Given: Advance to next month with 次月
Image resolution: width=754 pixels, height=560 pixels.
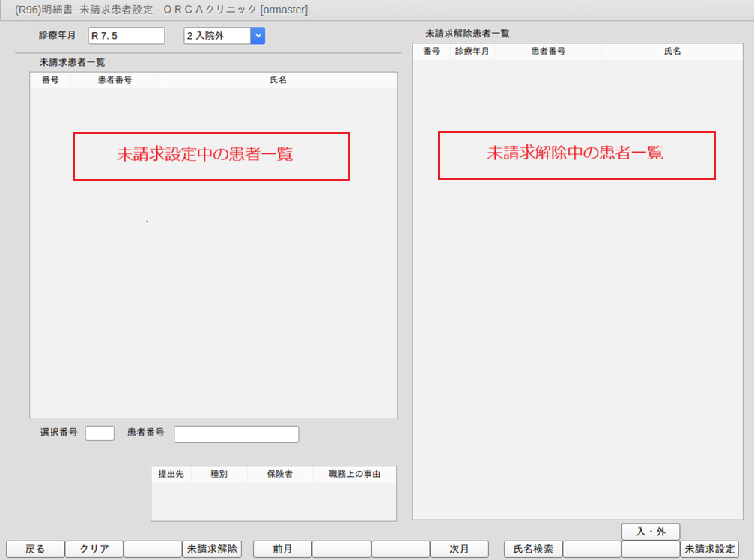Looking at the screenshot, I should (x=459, y=549).
